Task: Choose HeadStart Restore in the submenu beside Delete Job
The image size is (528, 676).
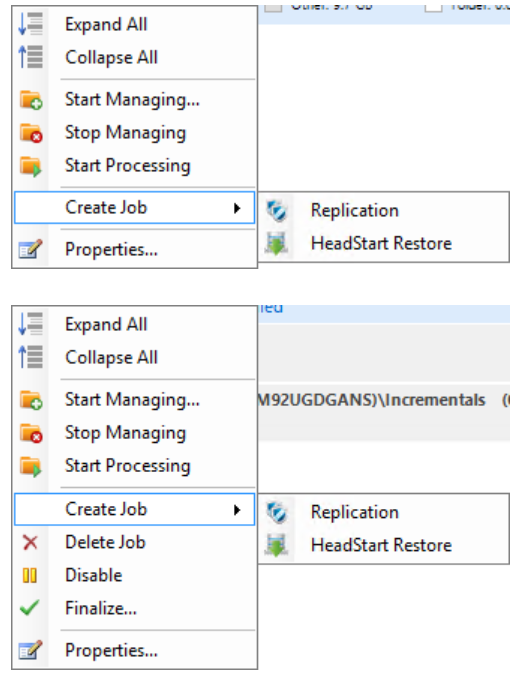Action: (x=381, y=545)
